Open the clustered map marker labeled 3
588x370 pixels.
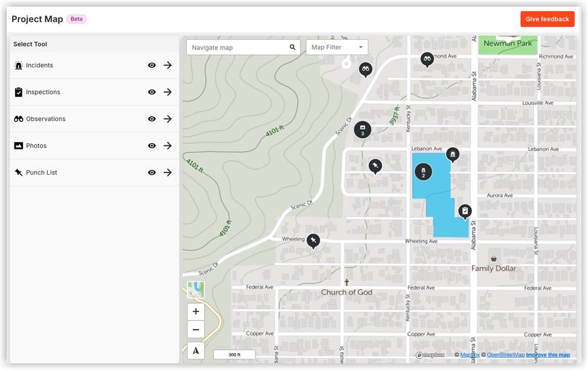(x=362, y=129)
